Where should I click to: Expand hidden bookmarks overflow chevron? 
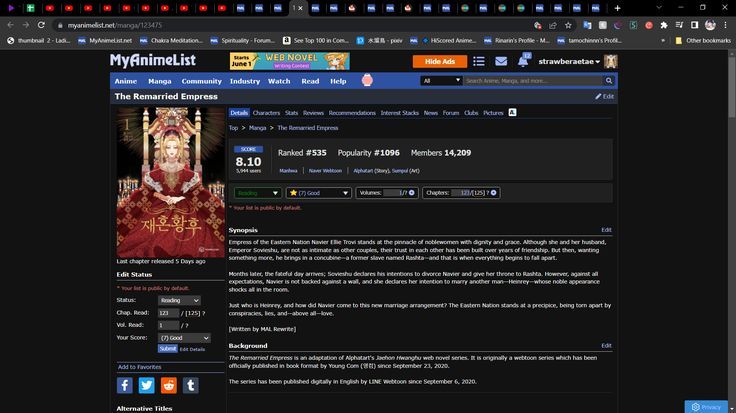click(663, 41)
